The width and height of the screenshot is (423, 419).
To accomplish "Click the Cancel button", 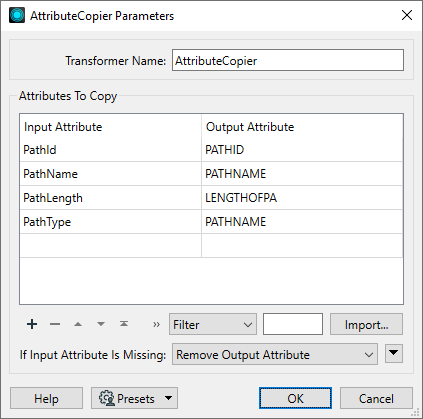I will point(376,398).
